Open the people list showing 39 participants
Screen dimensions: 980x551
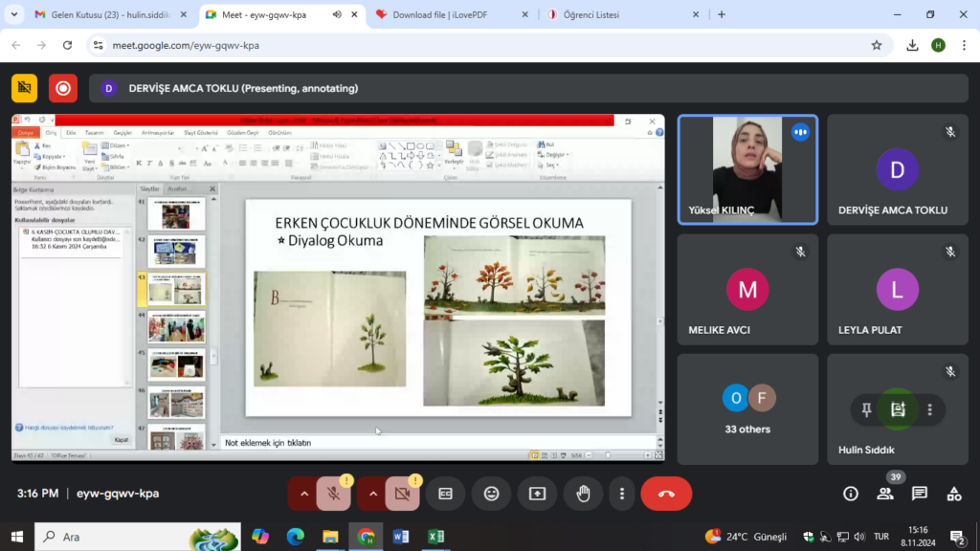pyautogui.click(x=885, y=494)
